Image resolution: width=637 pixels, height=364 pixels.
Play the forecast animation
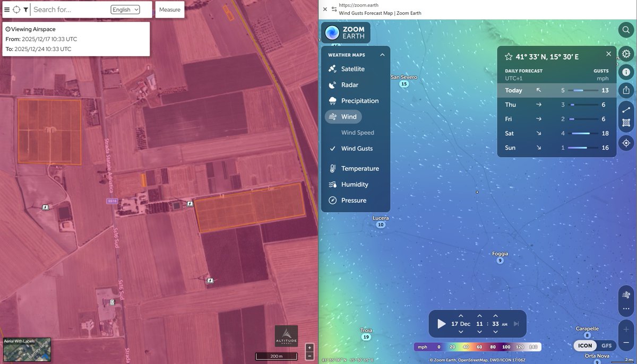pyautogui.click(x=441, y=324)
